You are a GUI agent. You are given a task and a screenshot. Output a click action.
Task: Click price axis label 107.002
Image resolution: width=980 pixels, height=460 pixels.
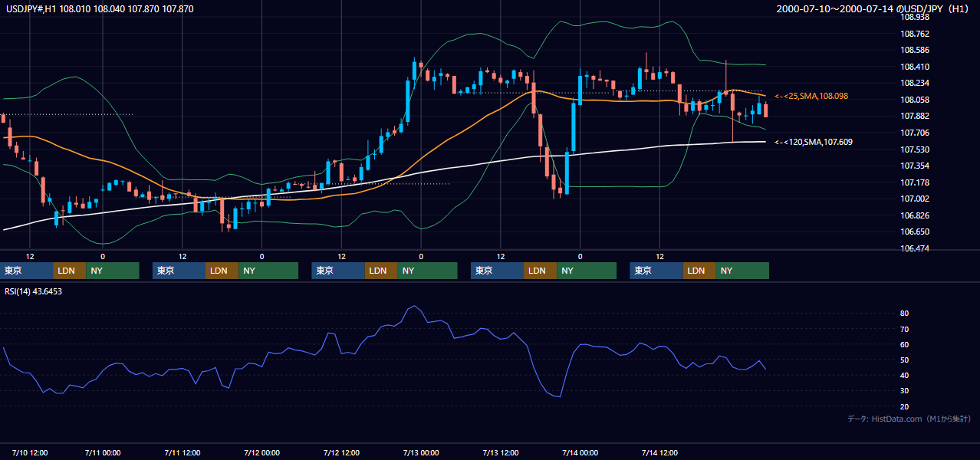coord(914,199)
